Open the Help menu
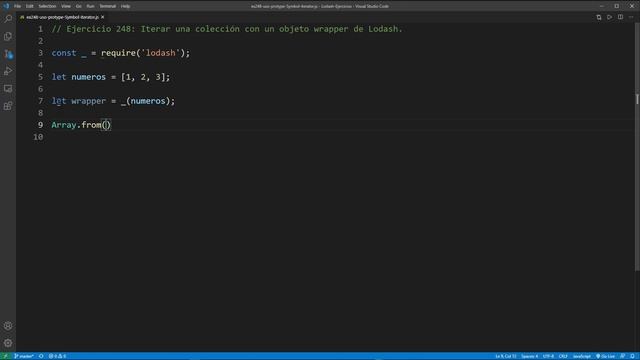The width and height of the screenshot is (640, 360). [125, 6]
